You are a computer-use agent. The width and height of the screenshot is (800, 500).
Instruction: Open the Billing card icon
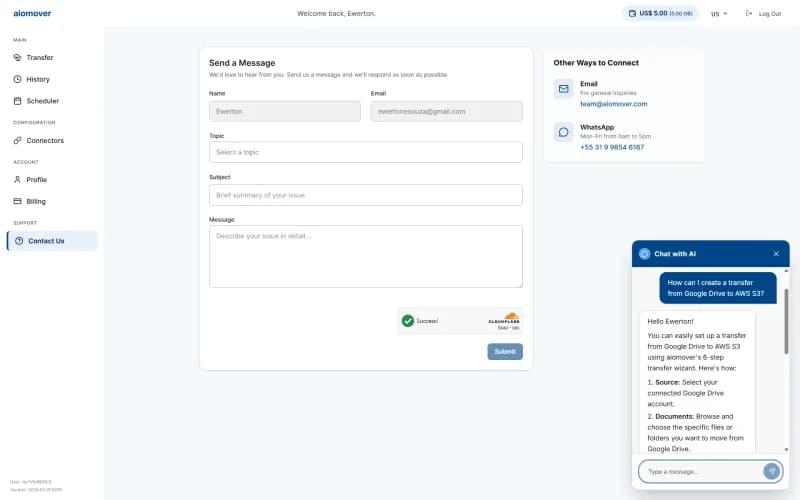17,201
